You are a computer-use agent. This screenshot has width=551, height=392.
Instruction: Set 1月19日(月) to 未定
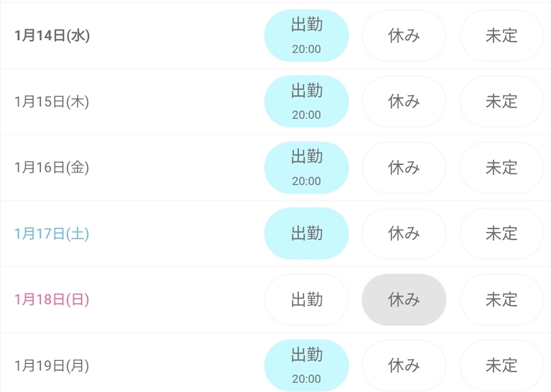tap(502, 365)
